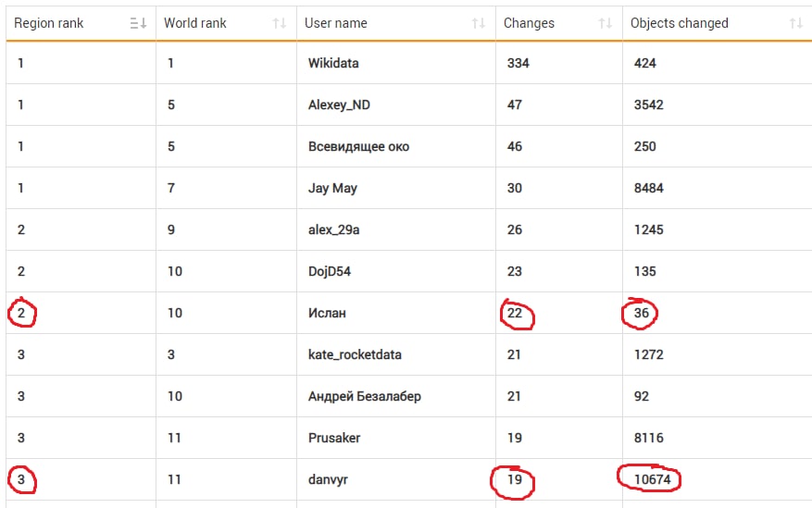Viewport: 812px width, 508px height.
Task: Click world rank 11 in danvyr row
Action: (x=174, y=480)
